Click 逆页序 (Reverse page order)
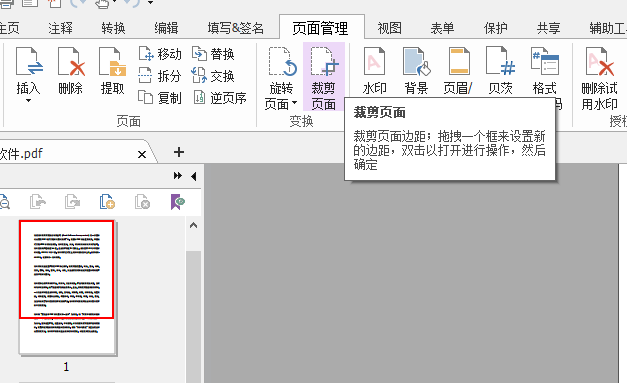Image resolution: width=627 pixels, height=383 pixels. pyautogui.click(x=219, y=98)
